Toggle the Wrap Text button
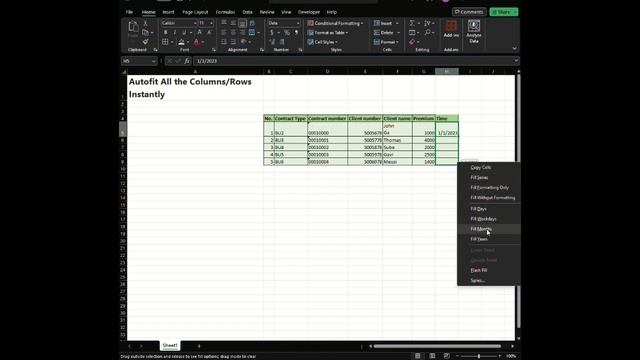The width and height of the screenshot is (640, 360). click(252, 23)
